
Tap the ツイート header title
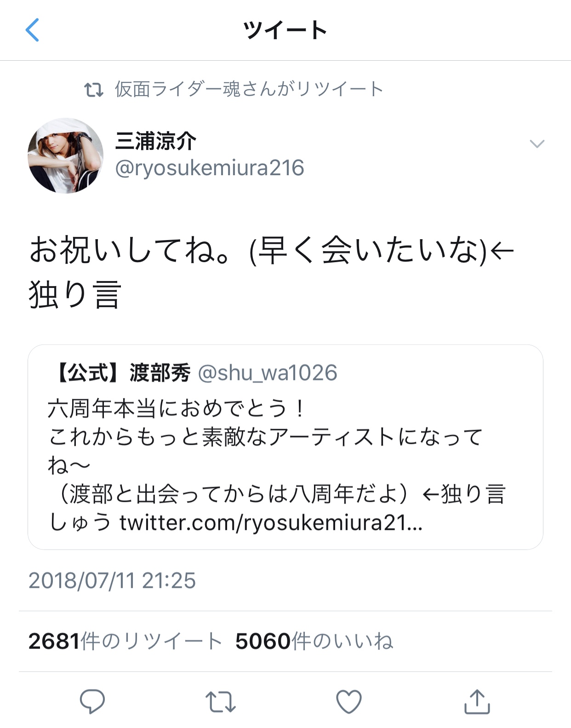[285, 30]
